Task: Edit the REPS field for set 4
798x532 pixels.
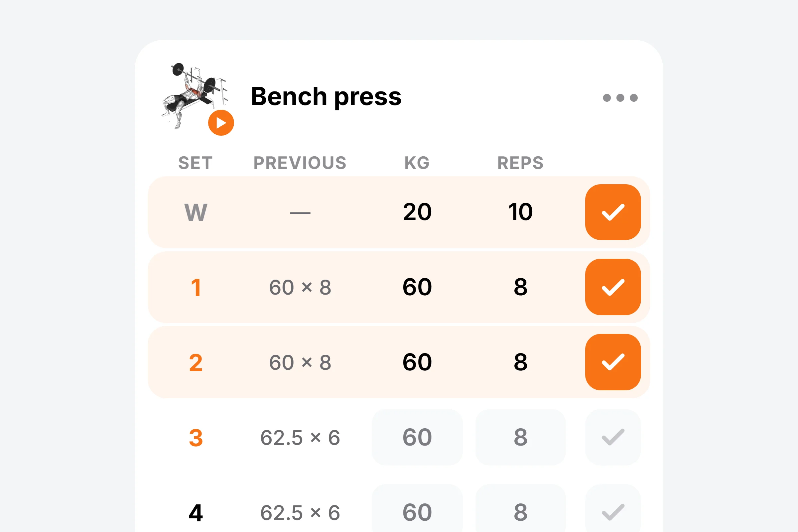Action: click(x=520, y=509)
